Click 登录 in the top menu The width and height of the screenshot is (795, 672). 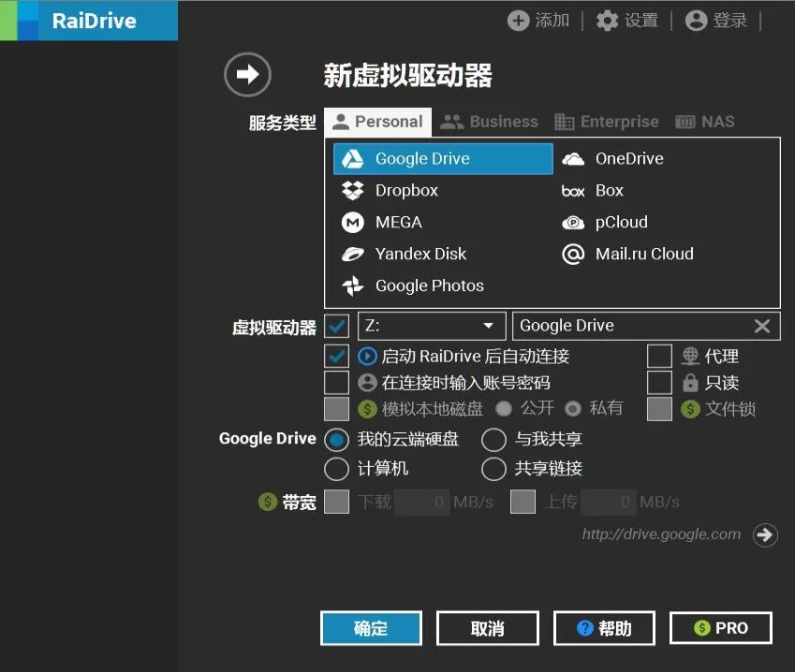pos(730,21)
